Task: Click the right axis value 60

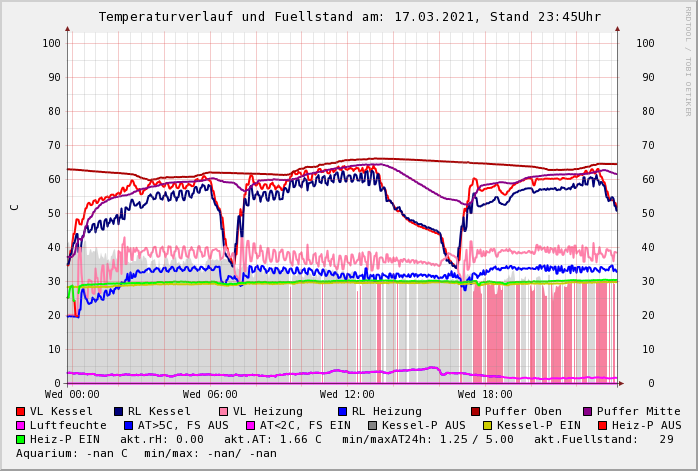Action: pos(648,179)
